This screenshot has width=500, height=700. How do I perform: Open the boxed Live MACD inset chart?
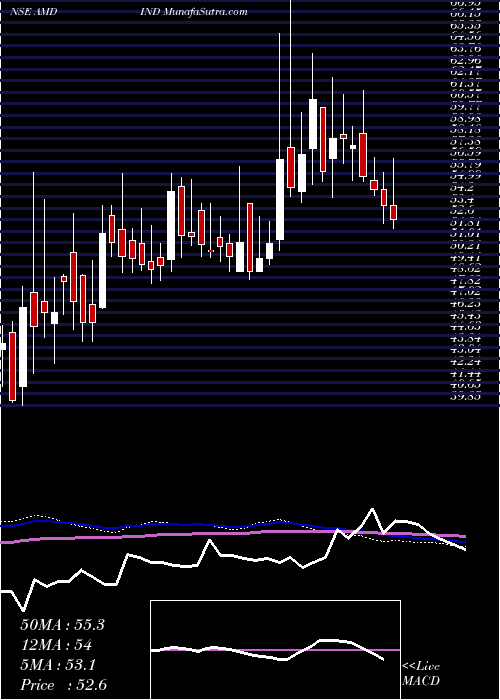pyautogui.click(x=275, y=650)
